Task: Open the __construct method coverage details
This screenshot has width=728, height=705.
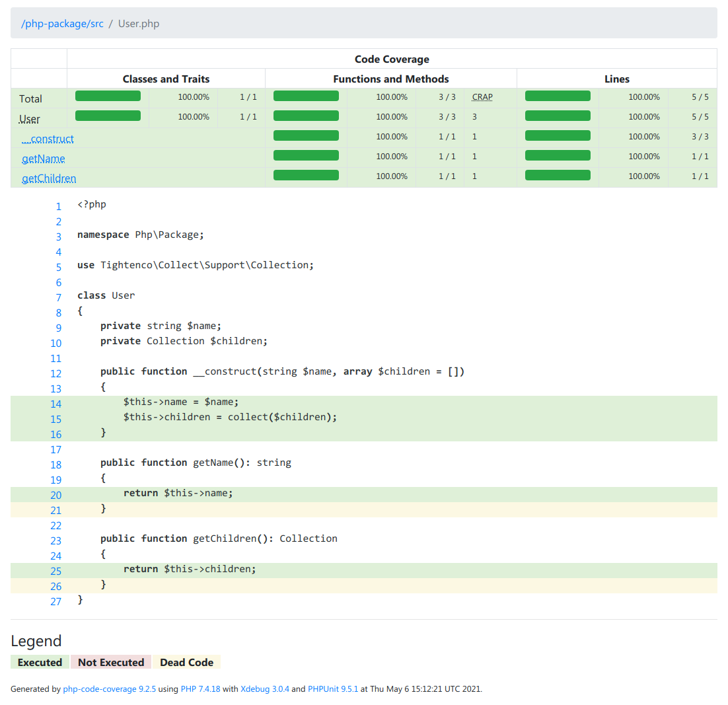Action: coord(47,139)
